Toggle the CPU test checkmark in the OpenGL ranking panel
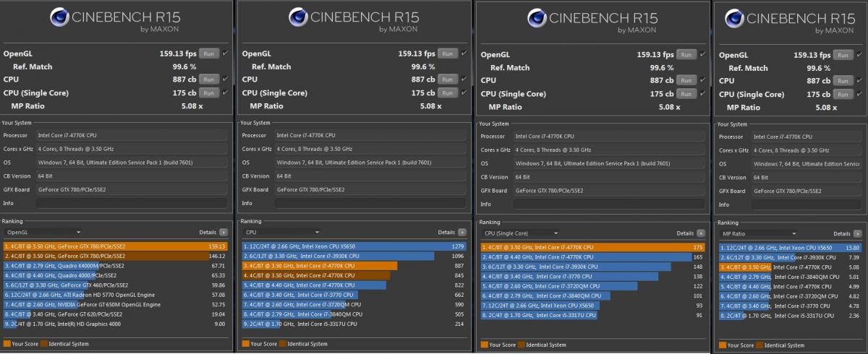Image resolution: width=868 pixels, height=354 pixels. [x=226, y=79]
